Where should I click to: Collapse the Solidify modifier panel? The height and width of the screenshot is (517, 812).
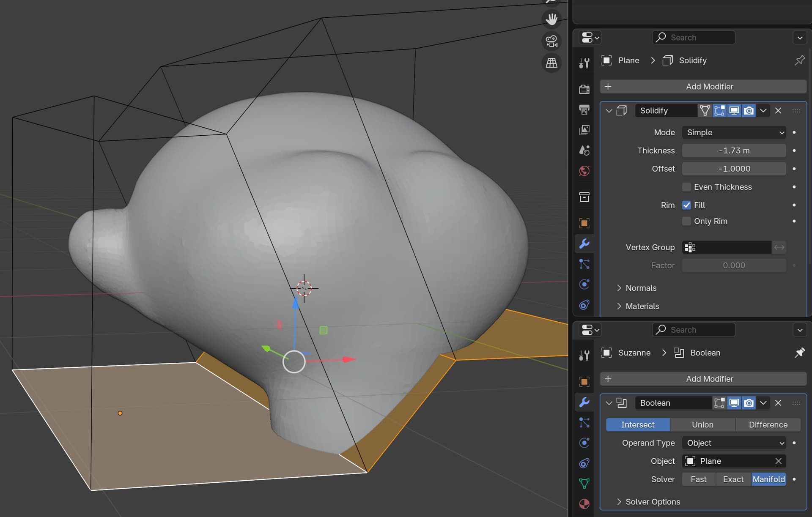(x=609, y=111)
